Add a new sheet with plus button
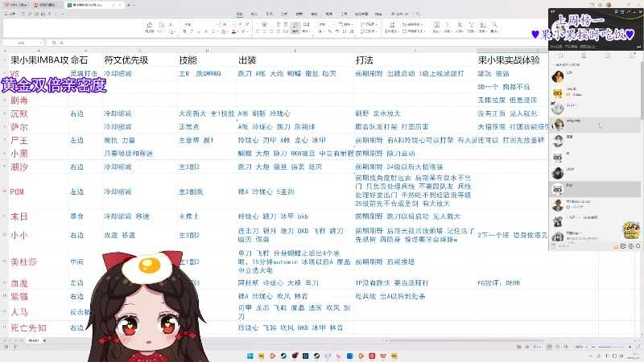Viewport: 644px width, 362px height. pos(45,340)
